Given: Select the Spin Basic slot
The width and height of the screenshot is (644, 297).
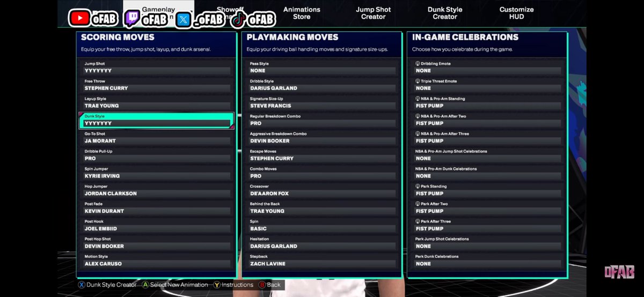Looking at the screenshot, I should click(x=322, y=226).
